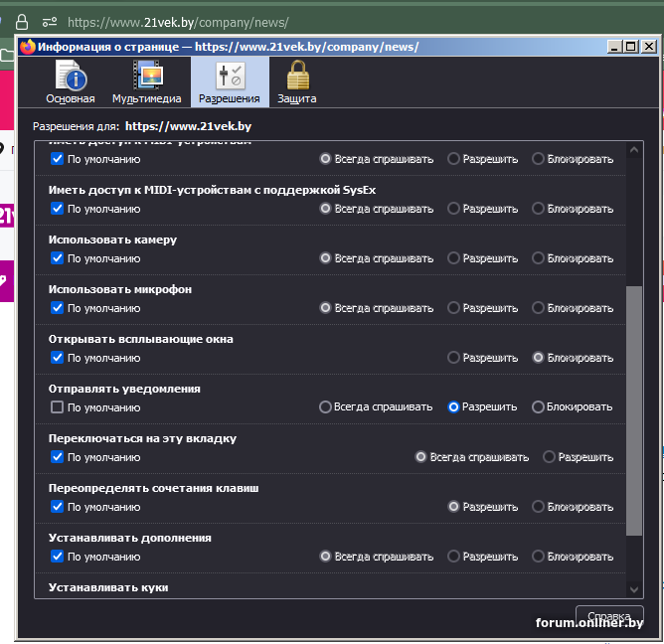This screenshot has width=664, height=644.
Task: Select Блокировать for MIDI SysEx access
Action: [x=538, y=209]
